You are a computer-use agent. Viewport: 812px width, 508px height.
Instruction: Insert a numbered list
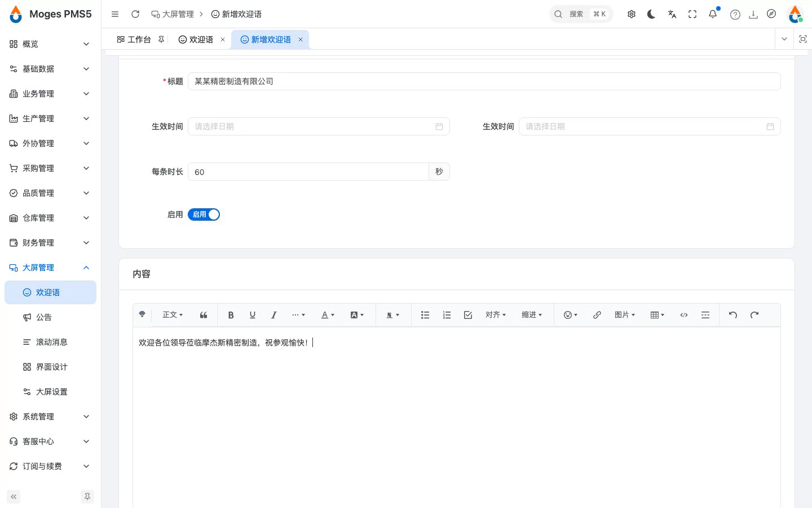(x=447, y=315)
